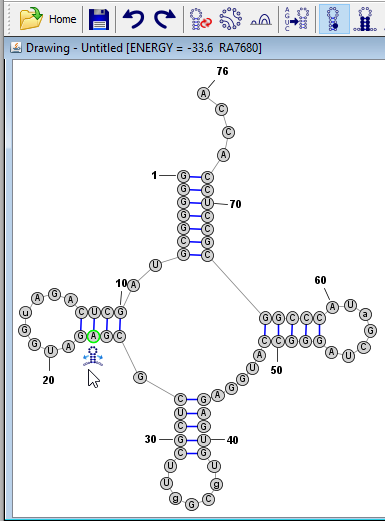Viewport: 385px width, 521px height.
Task: Redo the last action
Action: pyautogui.click(x=165, y=19)
